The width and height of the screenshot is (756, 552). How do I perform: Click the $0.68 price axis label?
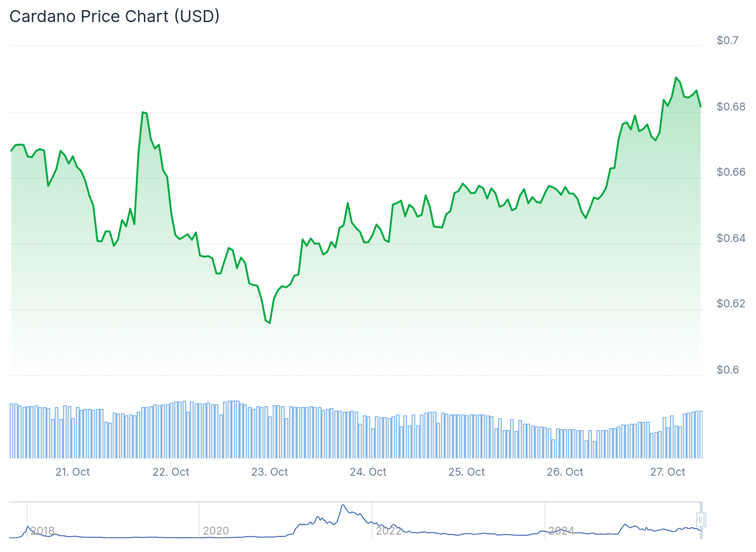point(731,107)
